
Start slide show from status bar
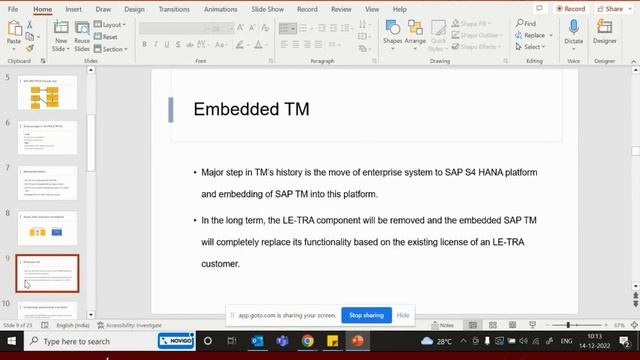[x=532, y=325]
